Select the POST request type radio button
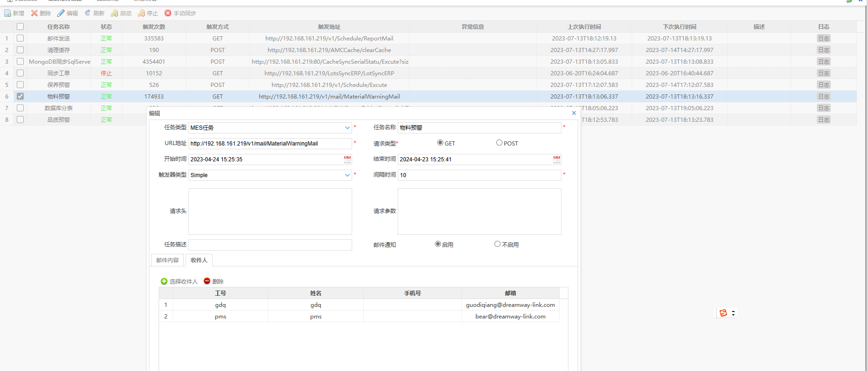Image resolution: width=868 pixels, height=371 pixels. 499,143
